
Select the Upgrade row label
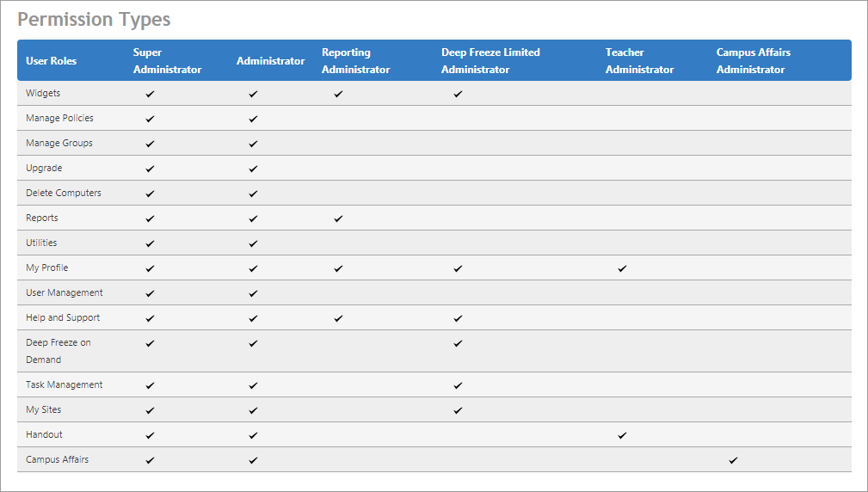[44, 169]
